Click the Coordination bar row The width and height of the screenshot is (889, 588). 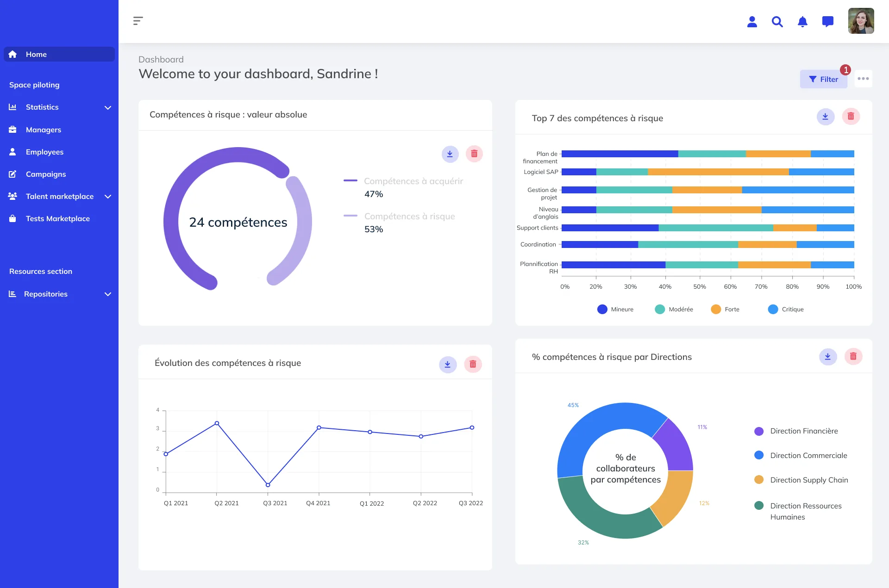click(x=707, y=244)
